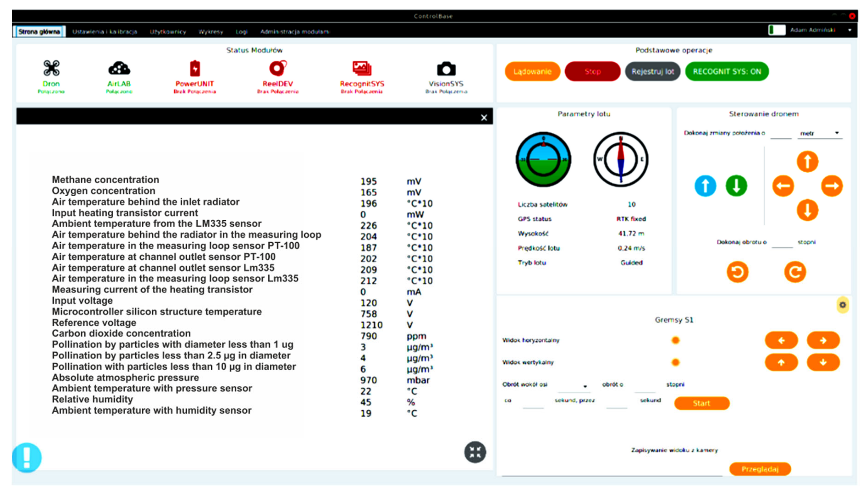Toggle RECOGNIT SYS: ON button
868x494 pixels.
pyautogui.click(x=727, y=72)
